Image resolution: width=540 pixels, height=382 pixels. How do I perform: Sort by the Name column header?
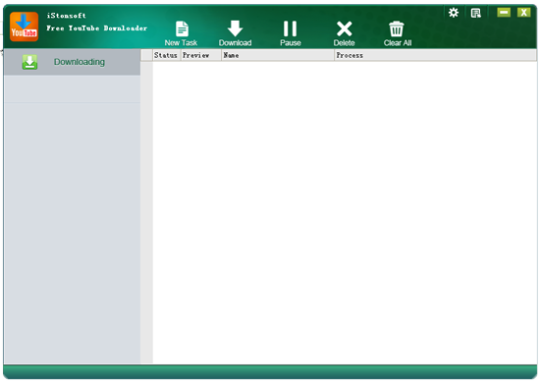(x=278, y=55)
